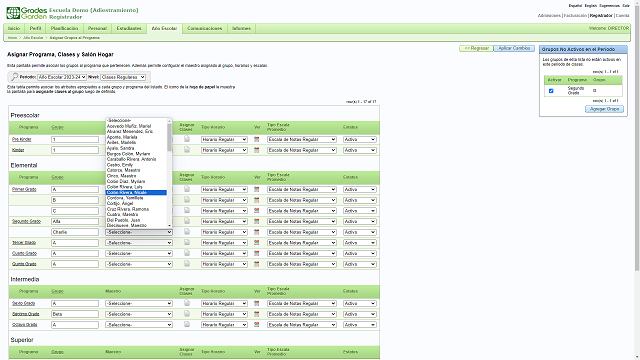Click Año Escolar in the breadcrumb
The height and width of the screenshot is (360, 640).
coord(33,38)
